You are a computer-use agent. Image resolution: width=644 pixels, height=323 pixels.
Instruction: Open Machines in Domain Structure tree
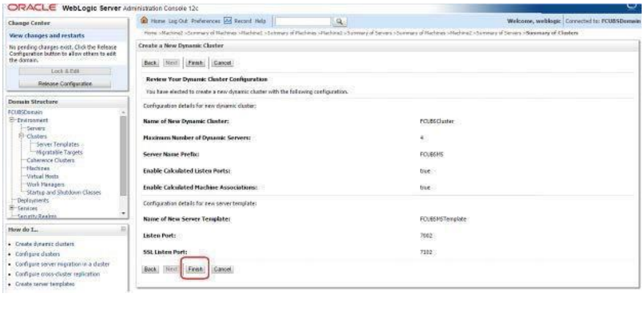coord(38,169)
